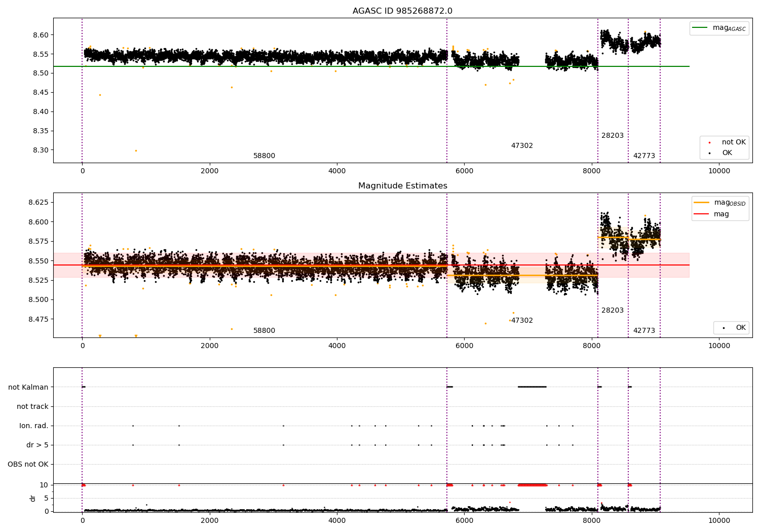760x532 pixels.
Task: Click the 8.575 y-axis tick label
Action: click(38, 241)
